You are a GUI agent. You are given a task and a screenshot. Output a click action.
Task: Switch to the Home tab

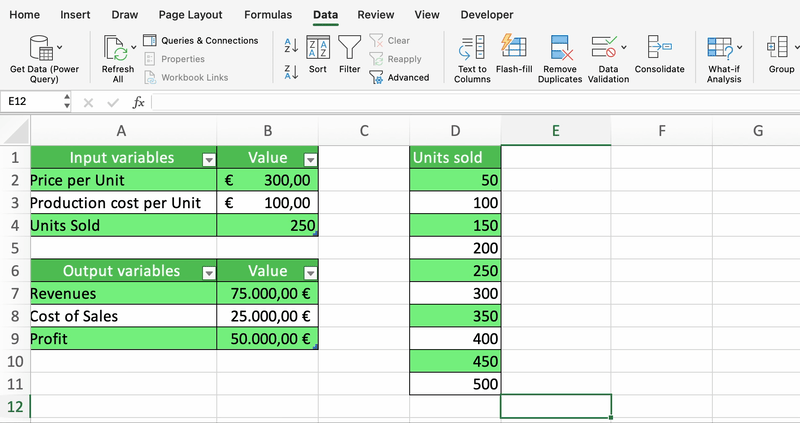coord(24,15)
